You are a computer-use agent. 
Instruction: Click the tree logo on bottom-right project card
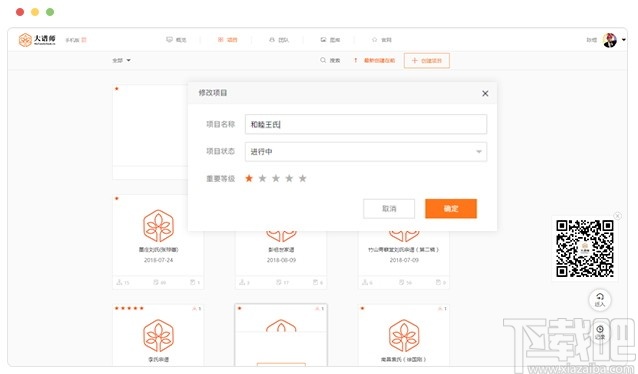tap(404, 336)
